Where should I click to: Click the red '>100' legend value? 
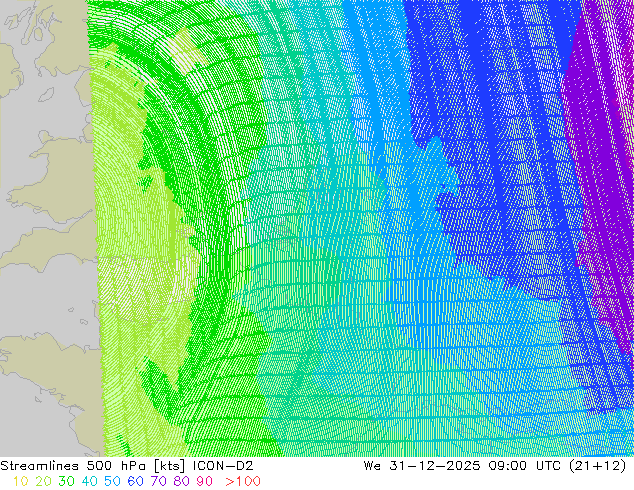[243, 481]
